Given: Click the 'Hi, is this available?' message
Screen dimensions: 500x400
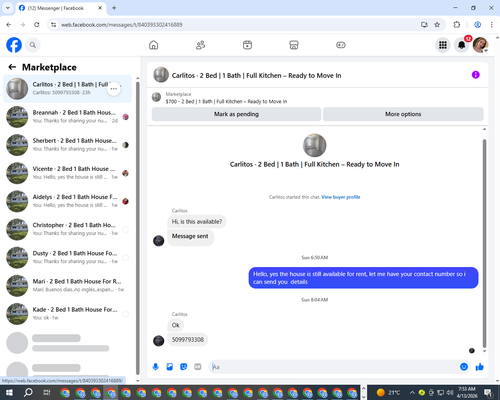Looking at the screenshot, I should click(x=197, y=222).
